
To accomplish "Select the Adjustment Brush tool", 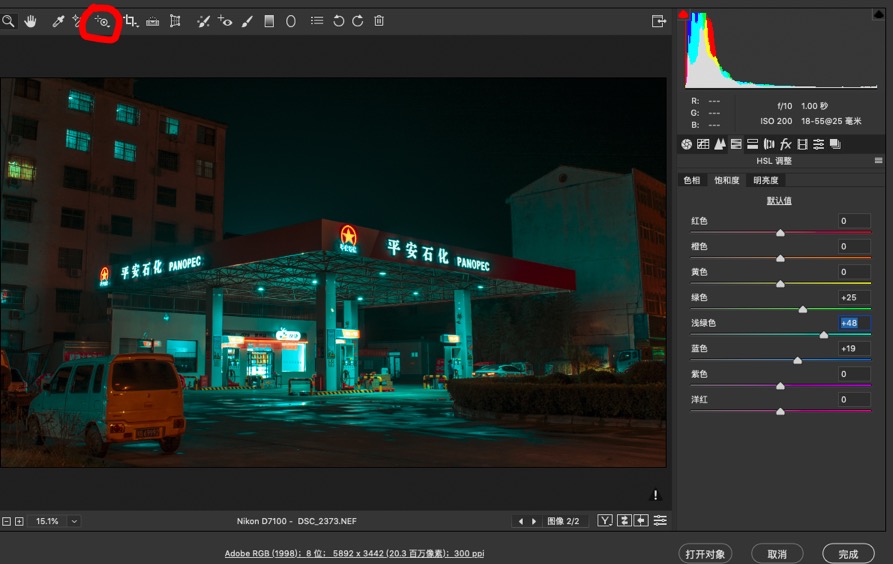I will (x=247, y=22).
